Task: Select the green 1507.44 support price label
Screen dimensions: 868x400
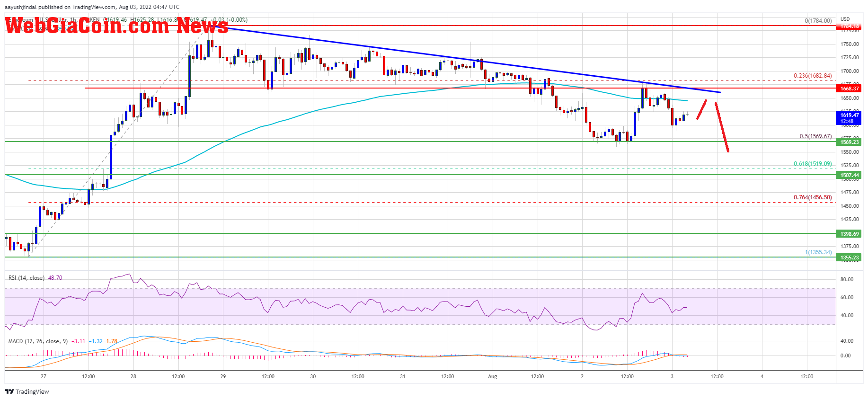Action: (850, 175)
